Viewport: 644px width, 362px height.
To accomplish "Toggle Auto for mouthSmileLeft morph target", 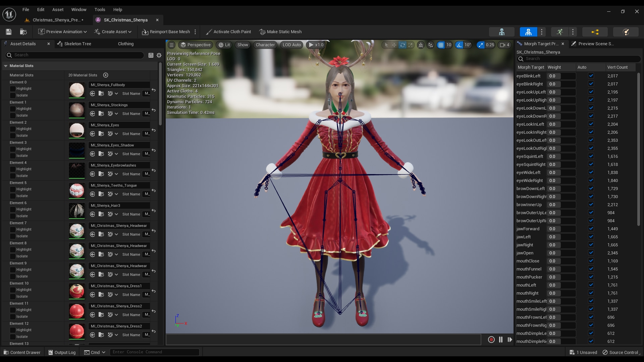I will (x=591, y=301).
